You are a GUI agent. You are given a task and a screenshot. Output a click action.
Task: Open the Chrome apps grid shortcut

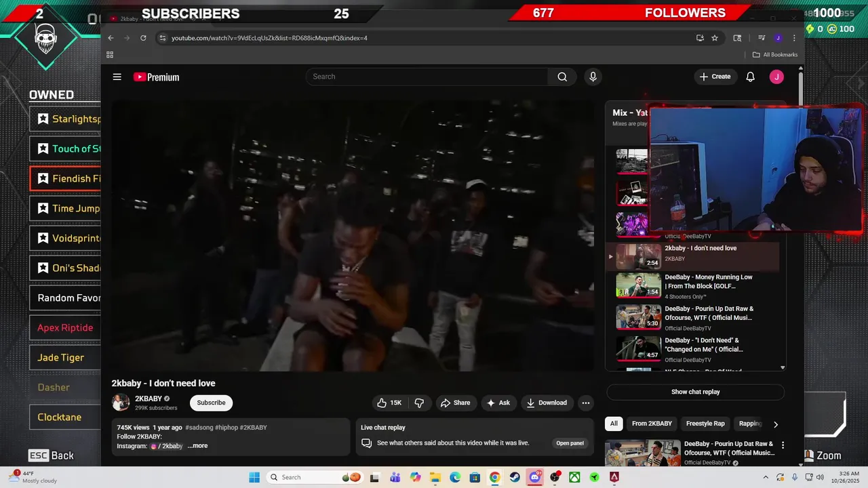pyautogui.click(x=110, y=54)
